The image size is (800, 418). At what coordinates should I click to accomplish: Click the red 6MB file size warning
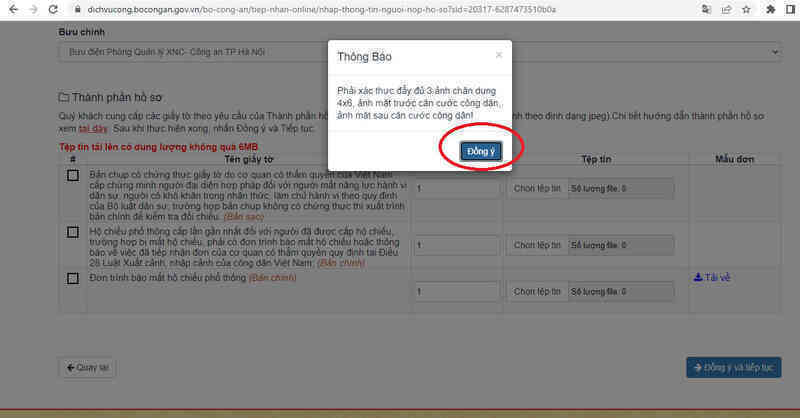tap(158, 147)
